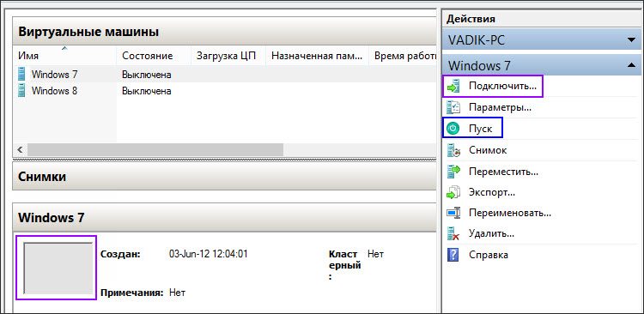Click the Параметры settings icon
The height and width of the screenshot is (314, 644).
tap(453, 108)
